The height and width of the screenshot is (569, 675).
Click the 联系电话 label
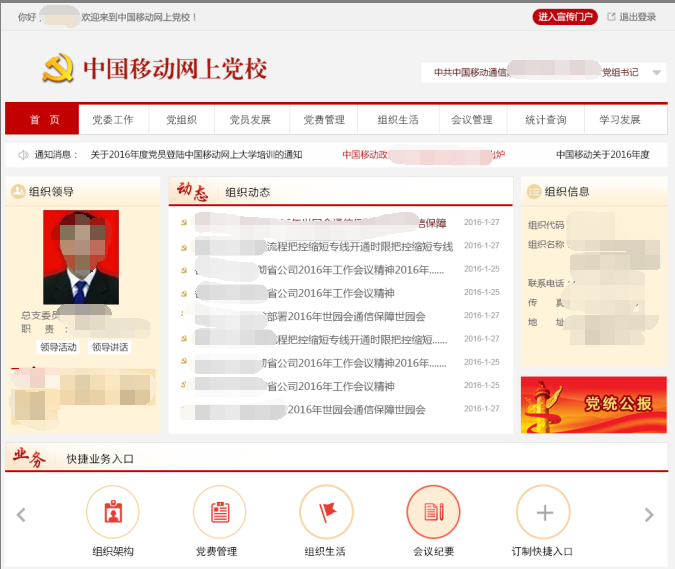pyautogui.click(x=546, y=283)
